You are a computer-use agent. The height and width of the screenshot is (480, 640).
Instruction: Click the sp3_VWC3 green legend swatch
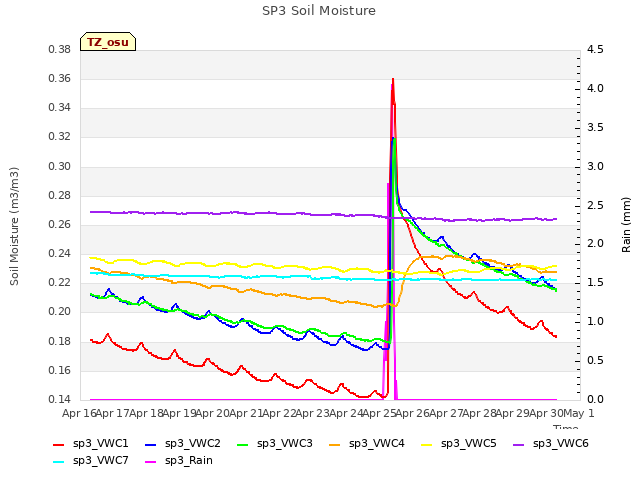coord(243,445)
